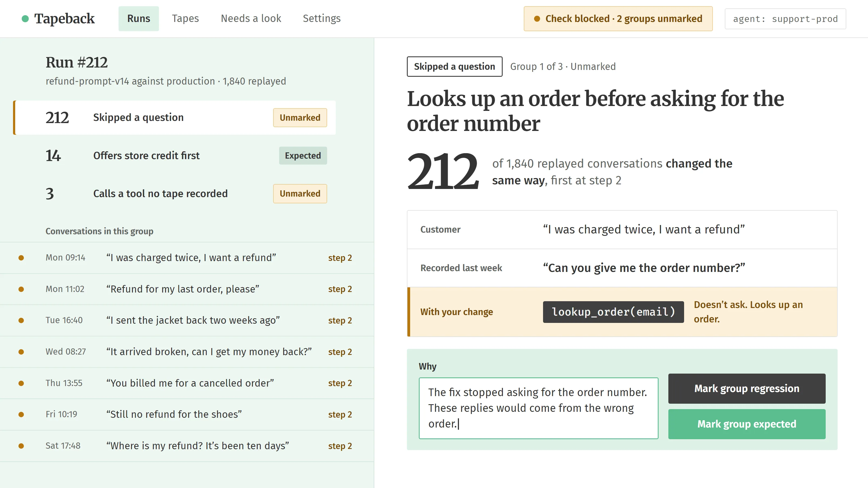Click the Expected badge on store credit row
Viewport: 868px width, 488px height.
tap(303, 156)
